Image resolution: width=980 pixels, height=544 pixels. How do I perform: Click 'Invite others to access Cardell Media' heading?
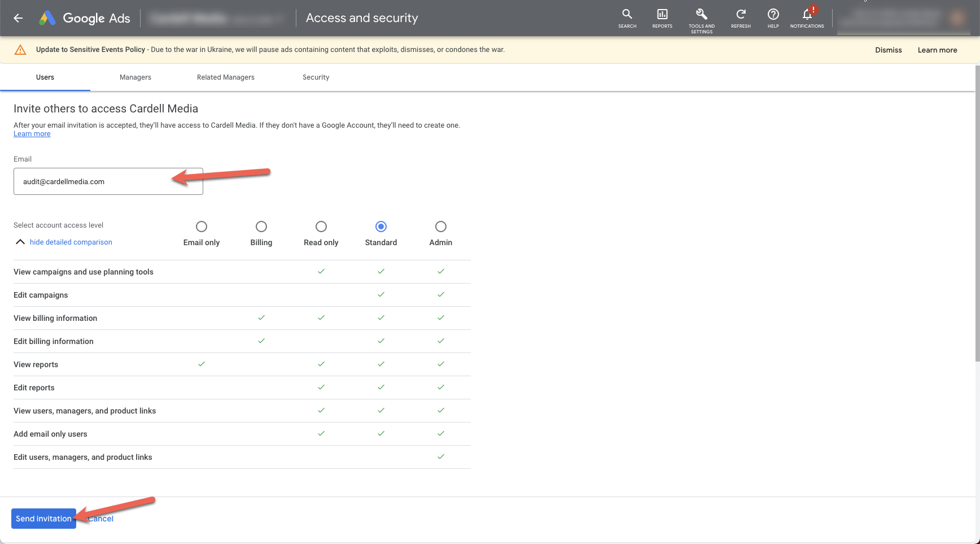(x=106, y=108)
